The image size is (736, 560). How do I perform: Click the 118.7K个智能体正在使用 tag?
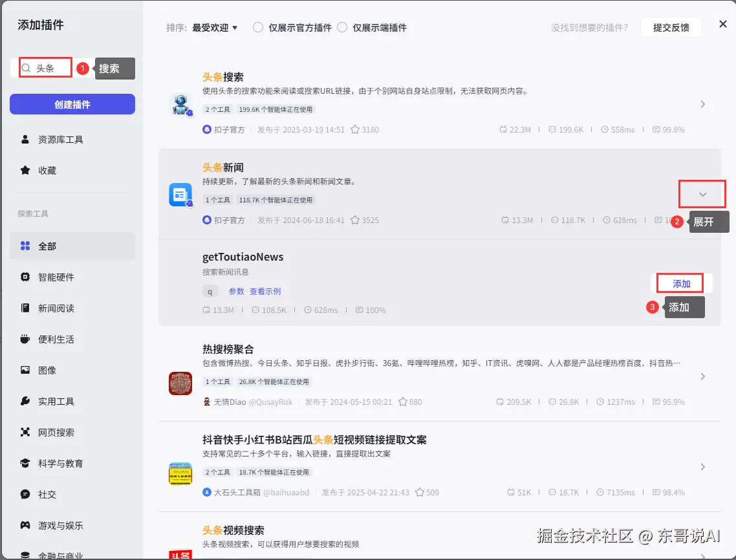pyautogui.click(x=276, y=200)
